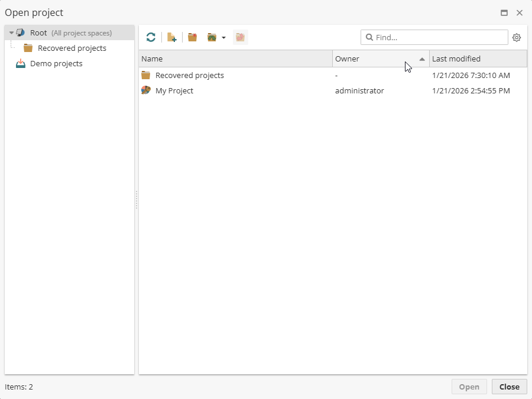Click the My Project pie-chart icon
Screen dimensions: 532x399
(x=145, y=90)
